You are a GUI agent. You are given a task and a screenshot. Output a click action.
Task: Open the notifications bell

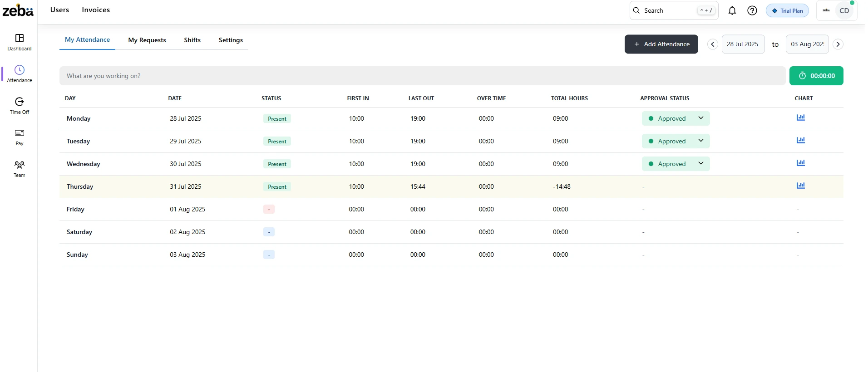[732, 10]
